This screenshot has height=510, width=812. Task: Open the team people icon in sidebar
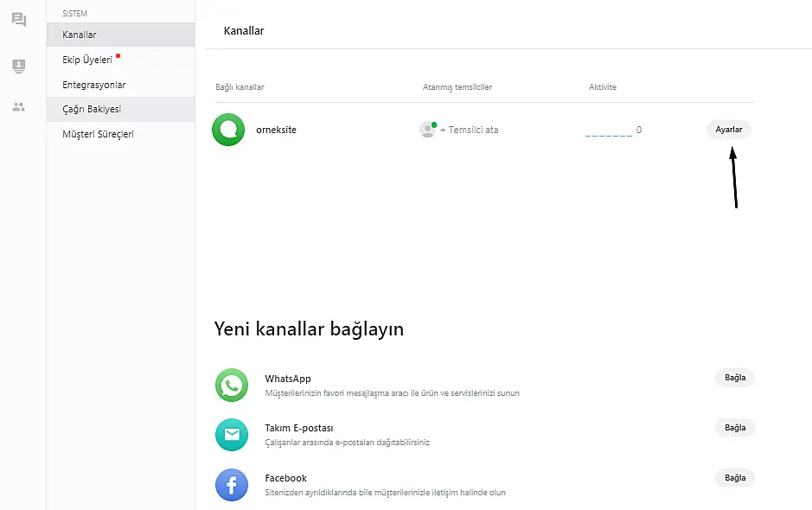point(19,107)
